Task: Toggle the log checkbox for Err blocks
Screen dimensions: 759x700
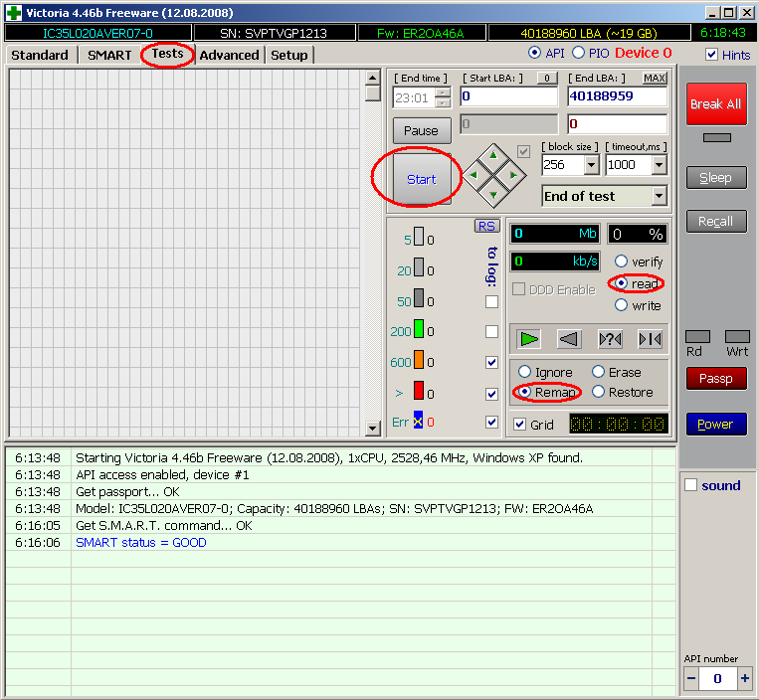Action: tap(491, 422)
